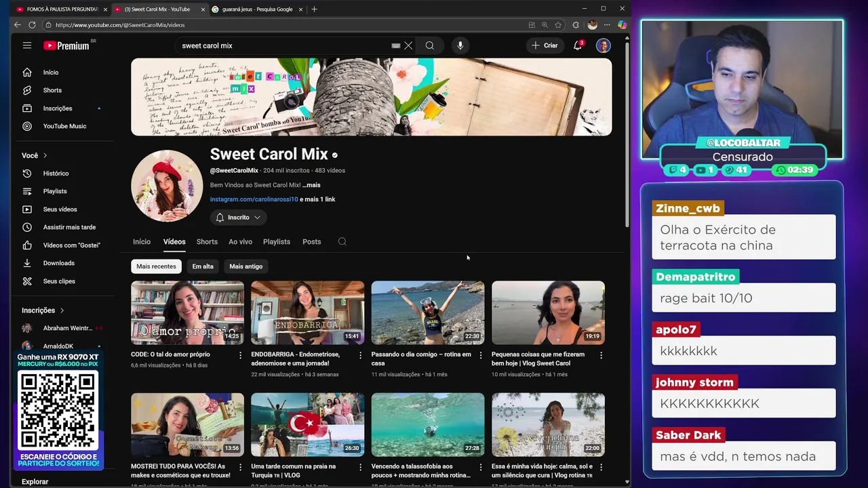868x488 pixels.
Task: Switch to channel Playlists tab
Action: pyautogui.click(x=277, y=242)
